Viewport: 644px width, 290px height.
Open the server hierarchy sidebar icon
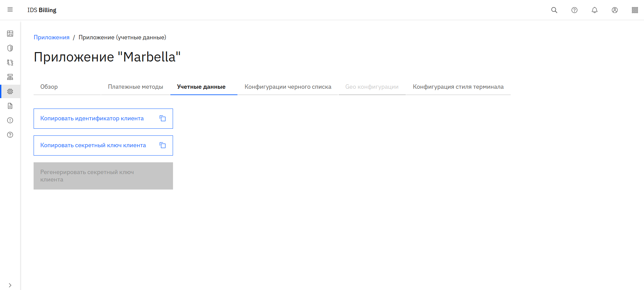[x=10, y=77]
